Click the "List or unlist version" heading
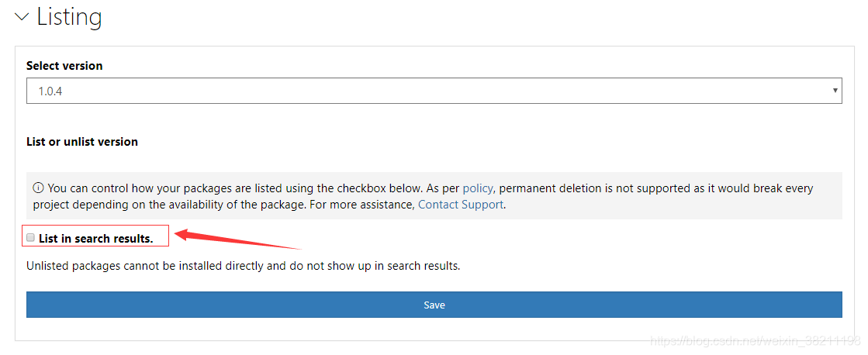Image resolution: width=868 pixels, height=355 pixels. [x=82, y=142]
